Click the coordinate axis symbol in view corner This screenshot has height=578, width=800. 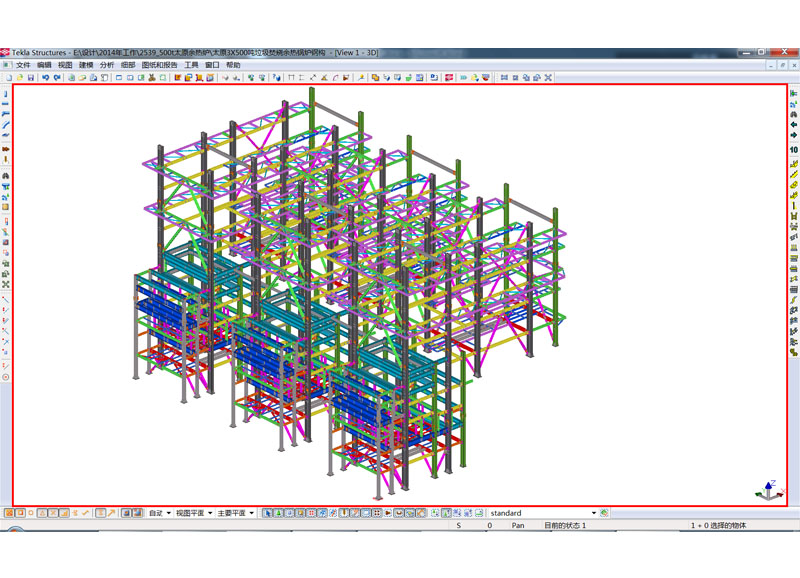click(x=766, y=490)
